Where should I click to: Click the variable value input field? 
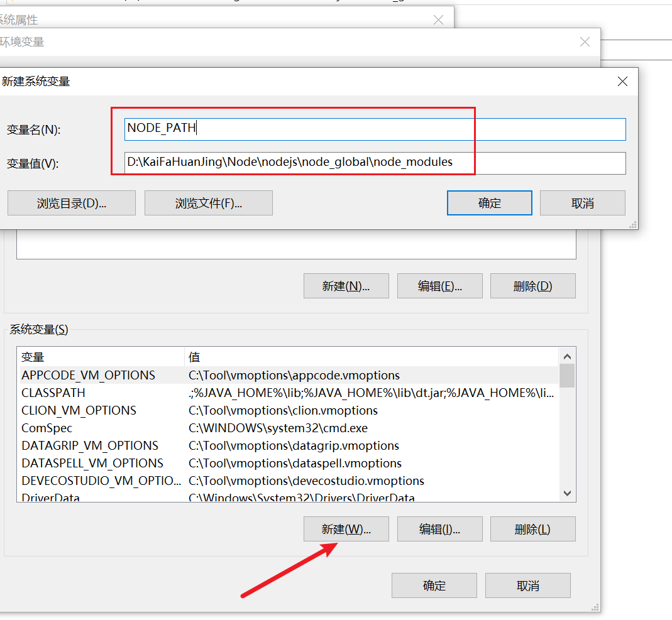click(375, 163)
